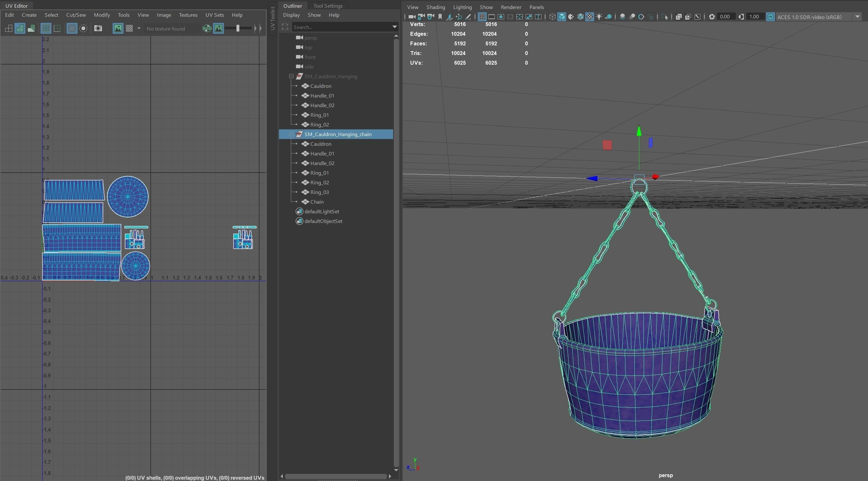The height and width of the screenshot is (481, 868).
Task: Collapse SM_Cauldron_Hanging group
Action: [x=291, y=76]
